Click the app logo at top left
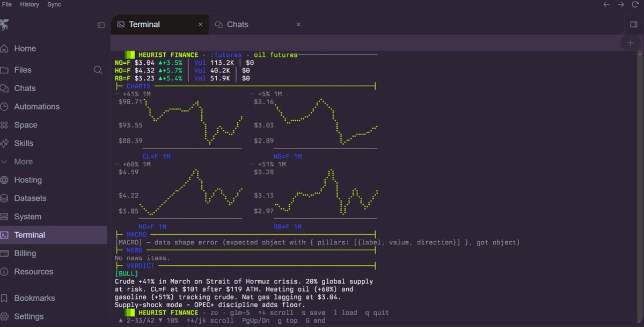Image resolution: width=644 pixels, height=327 pixels. coord(4,25)
